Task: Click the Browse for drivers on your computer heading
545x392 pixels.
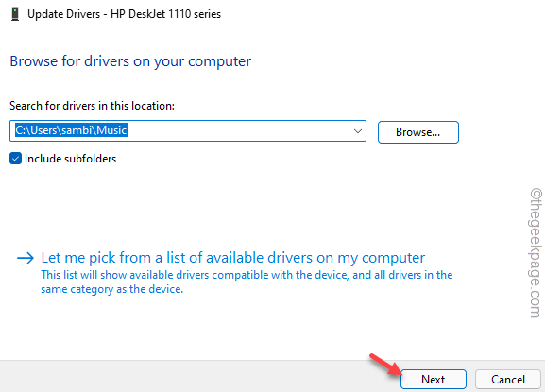Action: (x=130, y=61)
